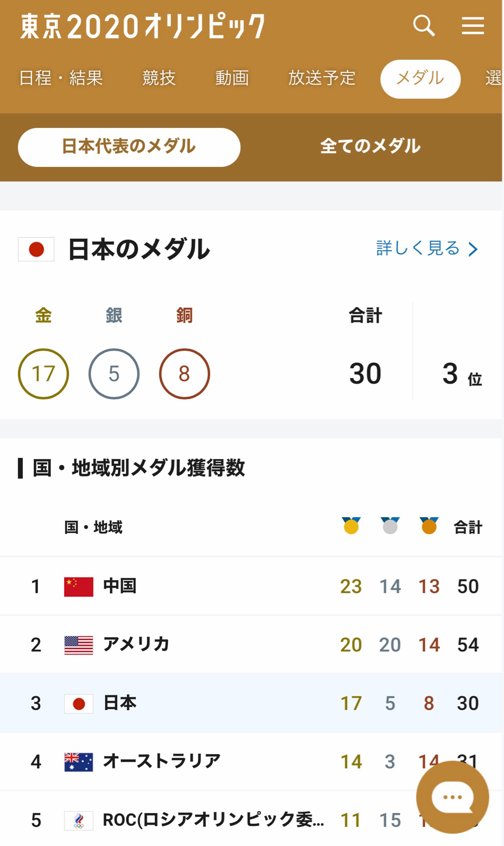504x846 pixels.
Task: Click the silver medal column icon
Action: tap(390, 526)
